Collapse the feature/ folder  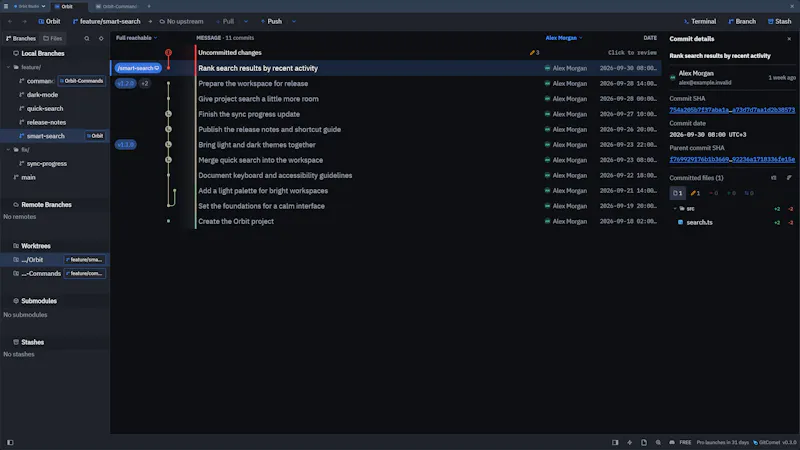[x=9, y=67]
